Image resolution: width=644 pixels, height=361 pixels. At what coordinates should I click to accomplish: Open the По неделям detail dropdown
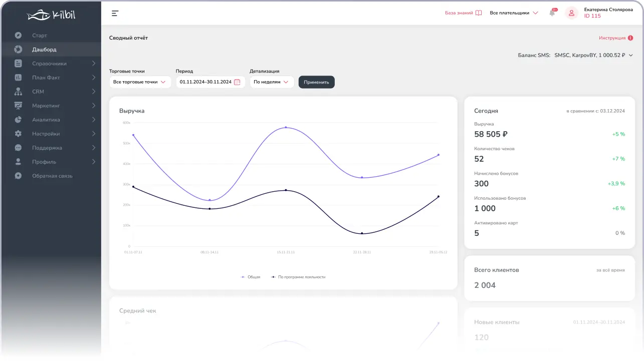[x=272, y=82]
